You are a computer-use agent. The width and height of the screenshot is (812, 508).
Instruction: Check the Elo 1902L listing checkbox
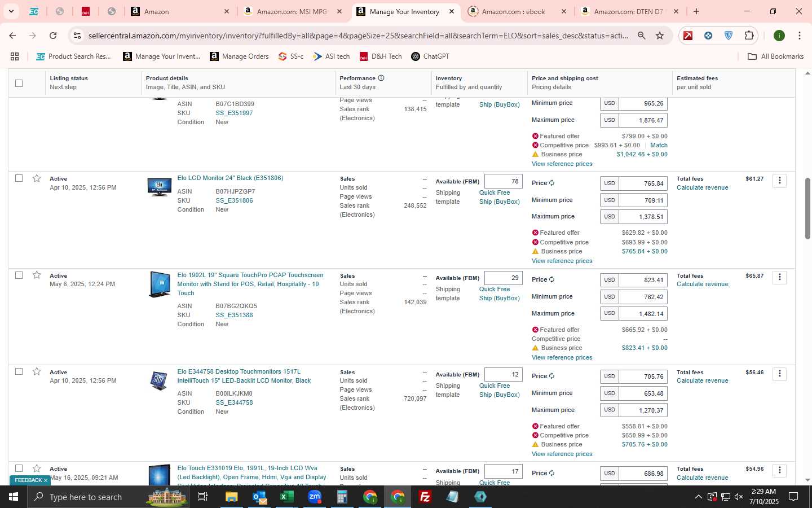tap(19, 275)
